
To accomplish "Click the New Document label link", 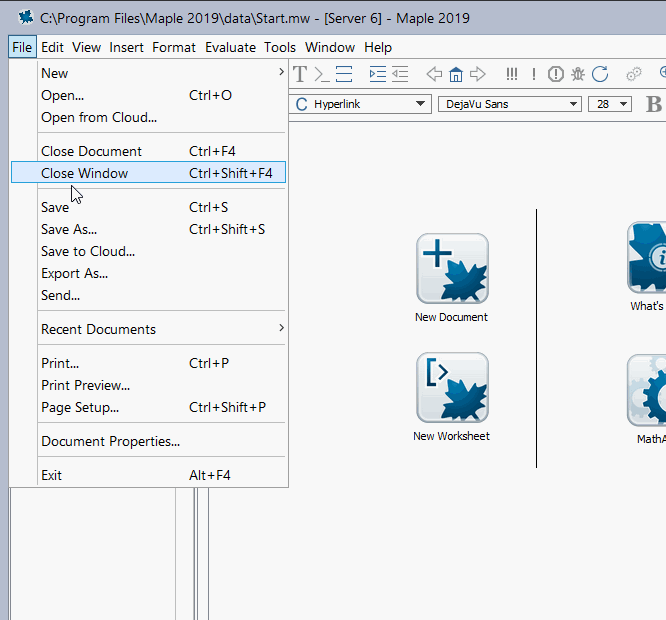I will [x=452, y=317].
